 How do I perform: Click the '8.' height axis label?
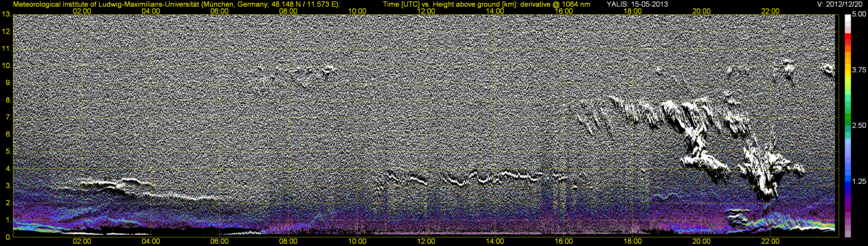click(x=8, y=100)
